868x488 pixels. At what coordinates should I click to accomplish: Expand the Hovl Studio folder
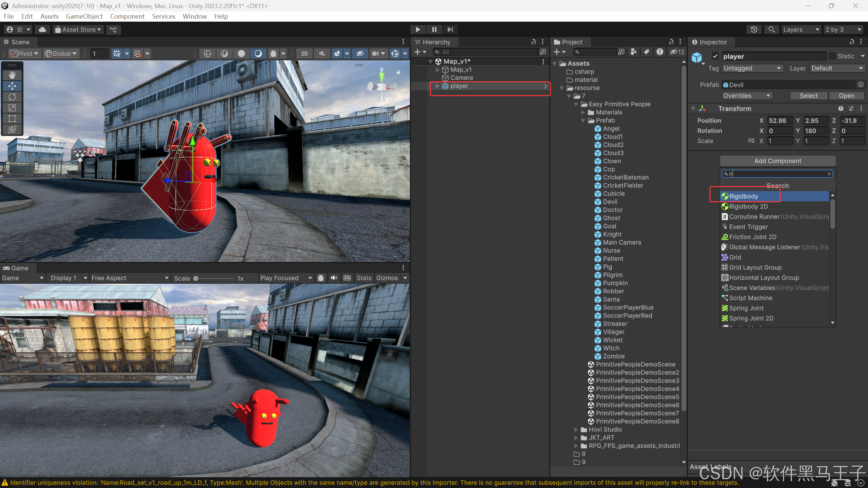click(x=576, y=429)
